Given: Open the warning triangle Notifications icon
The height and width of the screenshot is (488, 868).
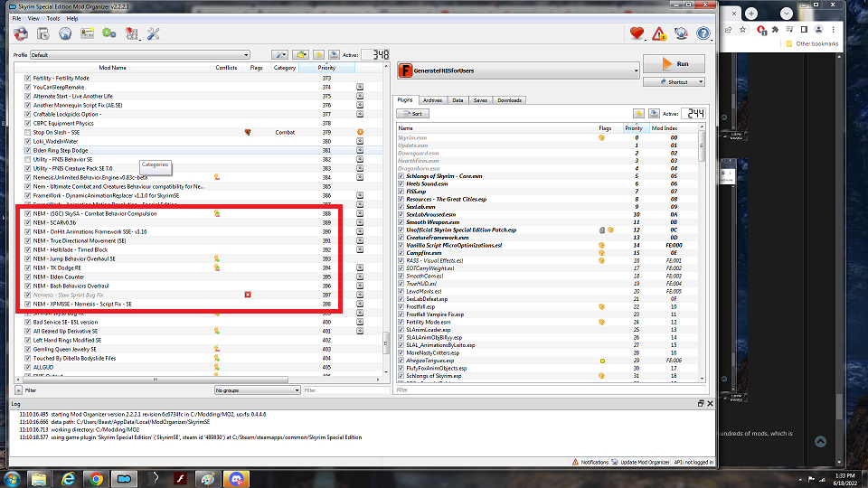Looking at the screenshot, I should point(659,33).
